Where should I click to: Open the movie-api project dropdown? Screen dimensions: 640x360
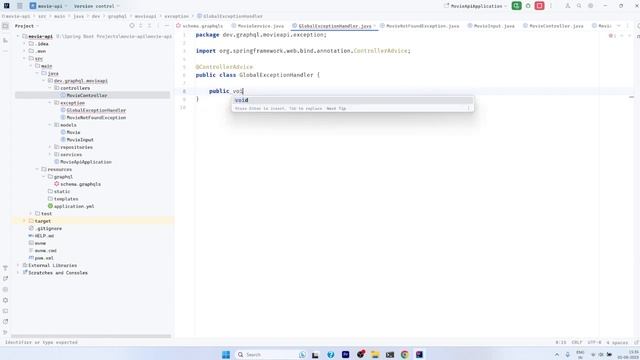point(49,6)
